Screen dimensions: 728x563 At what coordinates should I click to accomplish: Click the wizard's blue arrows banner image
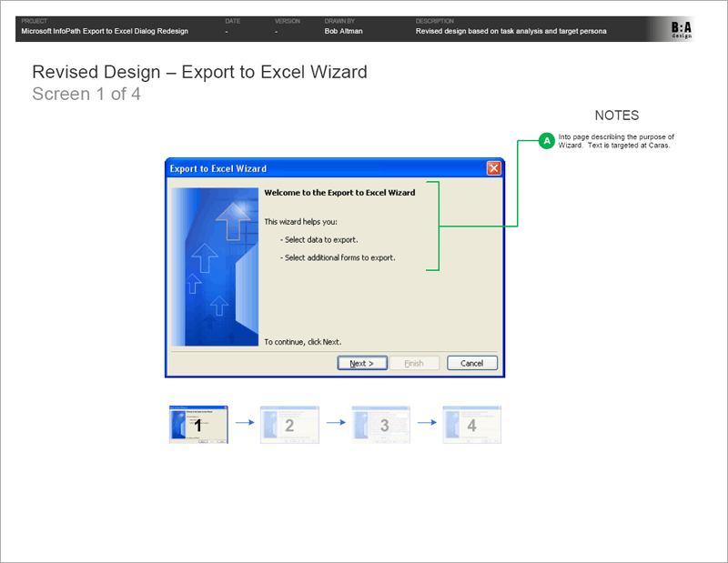(215, 266)
